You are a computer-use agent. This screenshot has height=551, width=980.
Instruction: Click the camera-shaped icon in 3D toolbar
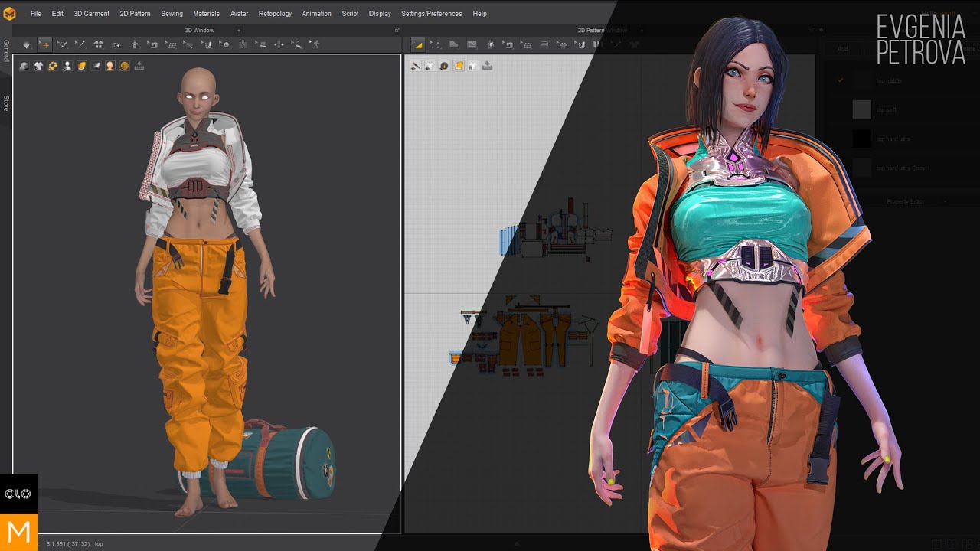[x=116, y=44]
